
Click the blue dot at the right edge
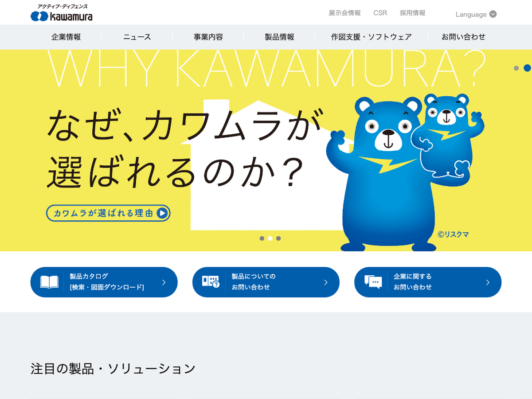click(x=527, y=68)
